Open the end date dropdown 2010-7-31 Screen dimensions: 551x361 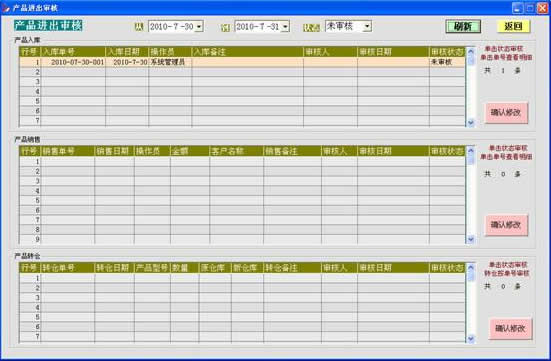285,26
